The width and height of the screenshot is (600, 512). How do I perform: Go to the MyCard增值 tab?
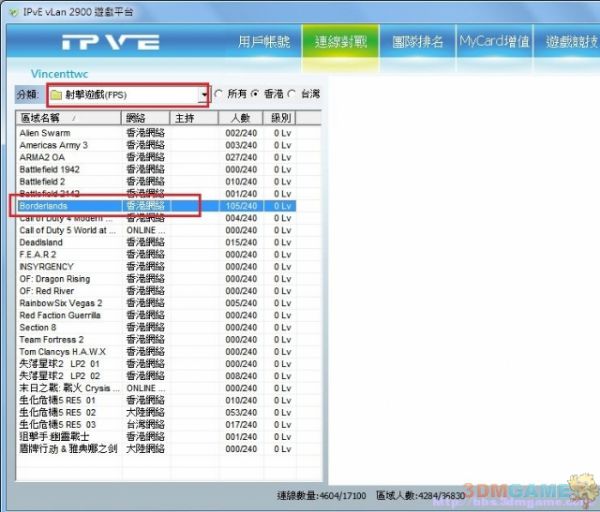point(493,43)
